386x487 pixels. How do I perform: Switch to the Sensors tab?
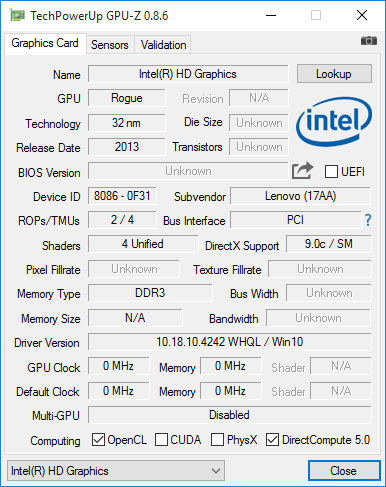110,45
